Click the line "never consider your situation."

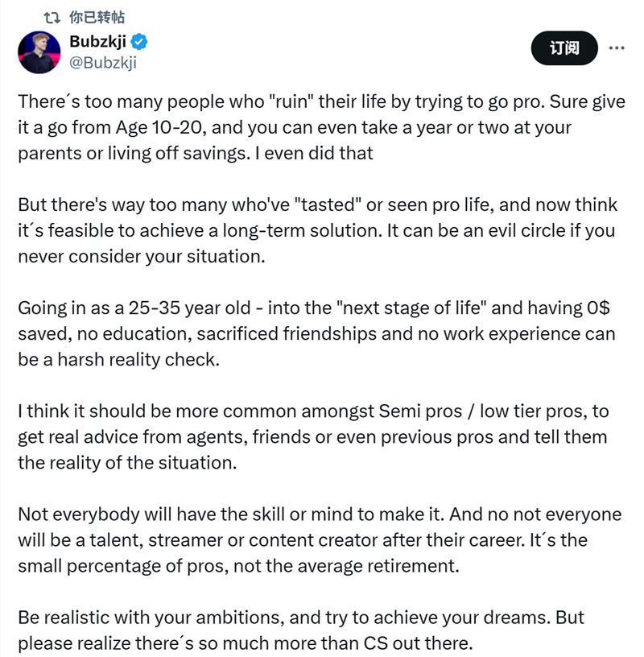pyautogui.click(x=141, y=256)
